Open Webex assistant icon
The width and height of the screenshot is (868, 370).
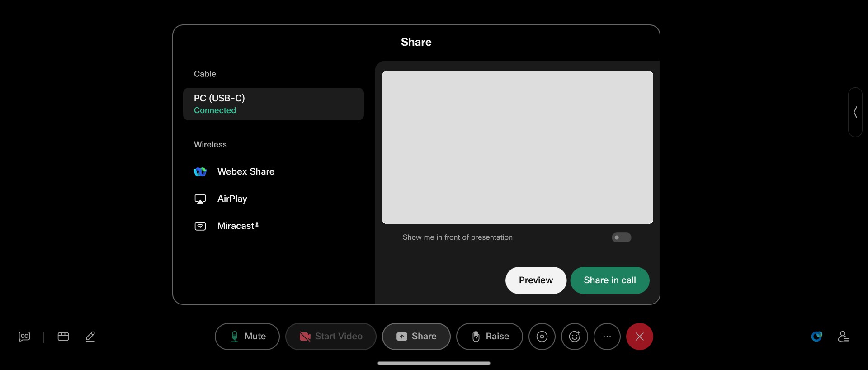pyautogui.click(x=816, y=336)
